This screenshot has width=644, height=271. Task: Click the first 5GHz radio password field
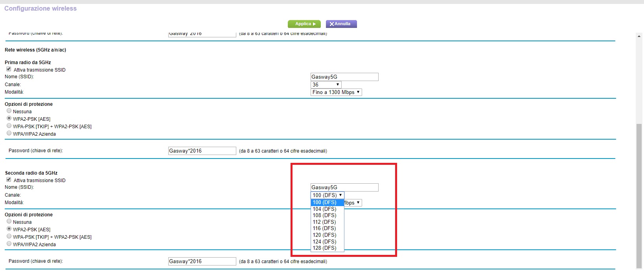(202, 151)
